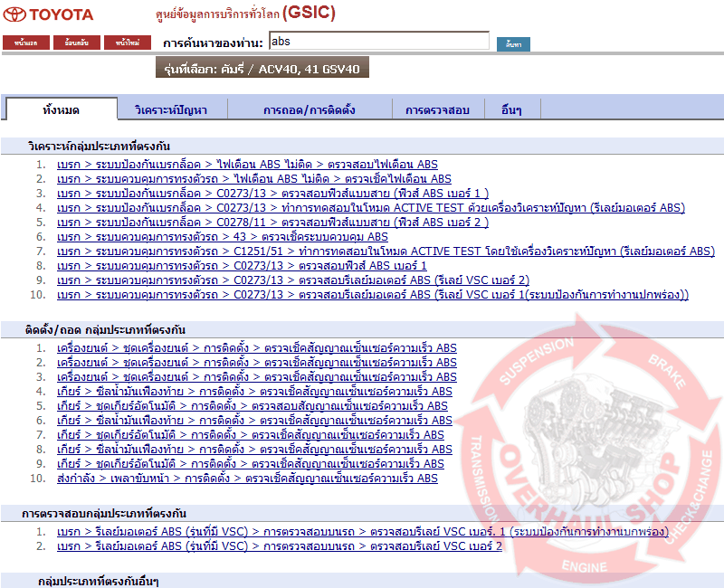Image resolution: width=724 pixels, height=588 pixels.
Task: Open diagnosis link 10 for VSC relay number 1
Action: [x=372, y=294]
